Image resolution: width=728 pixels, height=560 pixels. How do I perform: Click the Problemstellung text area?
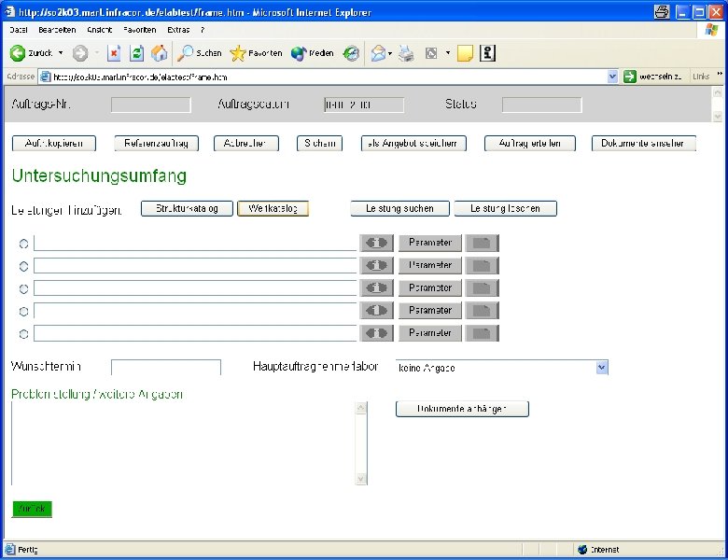pos(183,443)
